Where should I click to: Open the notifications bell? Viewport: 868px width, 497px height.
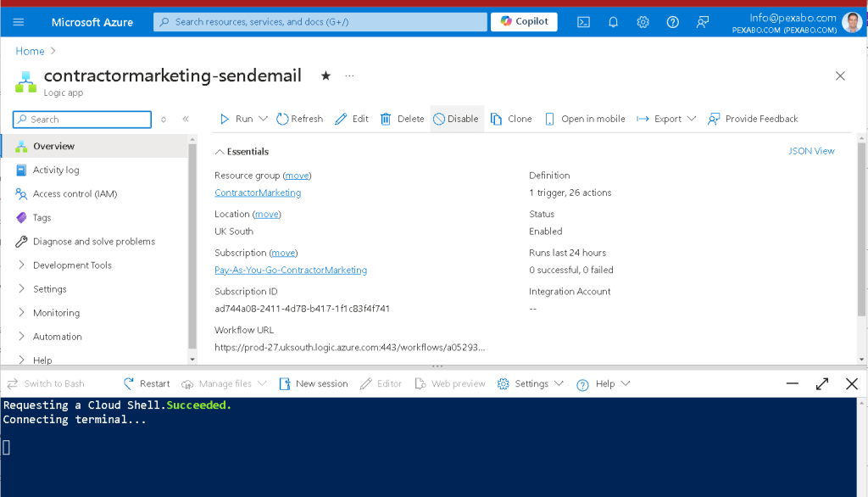[614, 22]
